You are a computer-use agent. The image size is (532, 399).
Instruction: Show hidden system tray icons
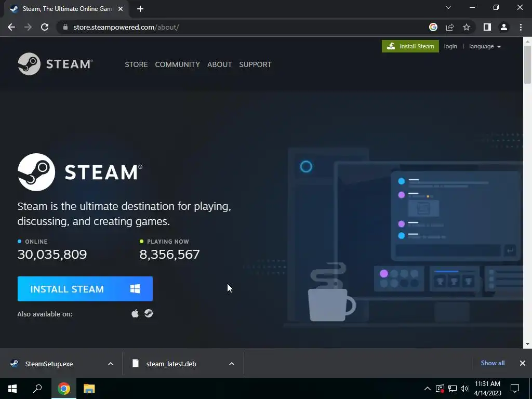[428, 389]
